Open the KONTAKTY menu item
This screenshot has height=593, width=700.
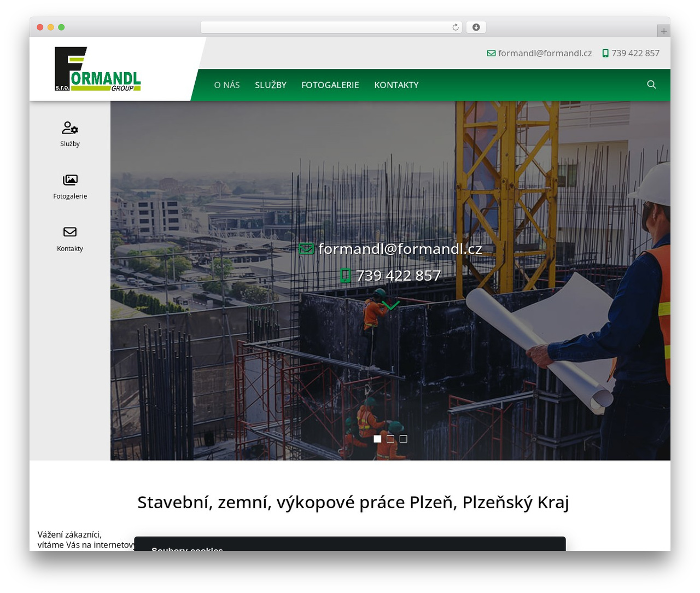(396, 85)
